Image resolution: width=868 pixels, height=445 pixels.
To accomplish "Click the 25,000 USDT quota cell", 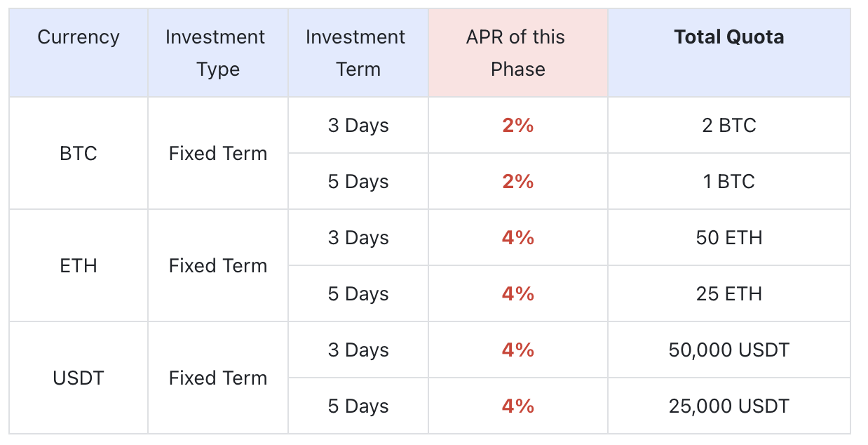I will coord(728,406).
